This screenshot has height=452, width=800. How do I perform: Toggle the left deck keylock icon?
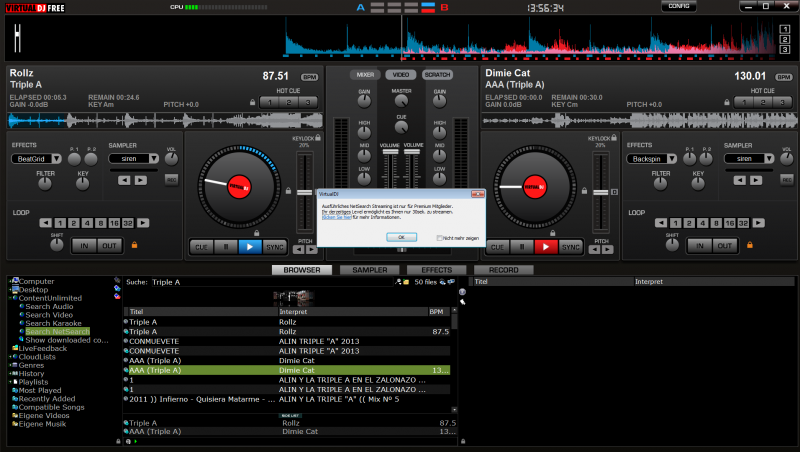pyautogui.click(x=318, y=137)
